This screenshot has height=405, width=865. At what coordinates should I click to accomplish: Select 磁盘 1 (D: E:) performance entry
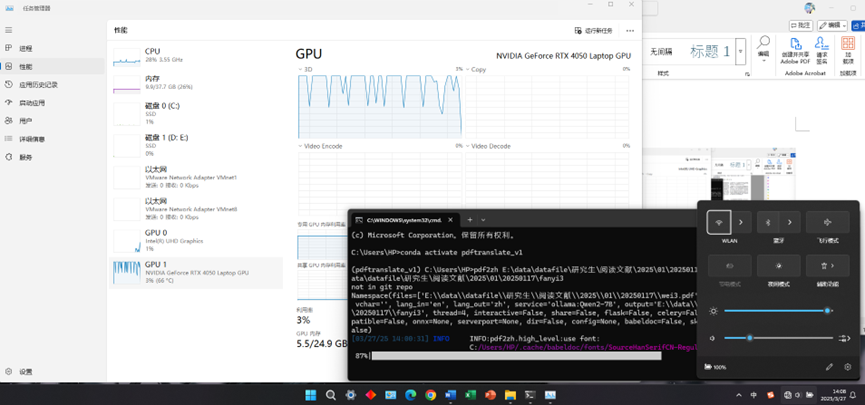pos(196,146)
